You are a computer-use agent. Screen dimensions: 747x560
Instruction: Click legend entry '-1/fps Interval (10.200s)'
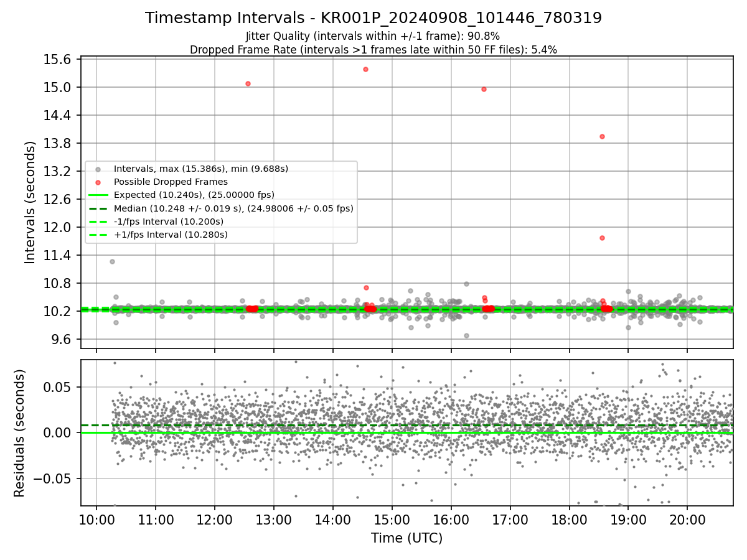pos(168,222)
